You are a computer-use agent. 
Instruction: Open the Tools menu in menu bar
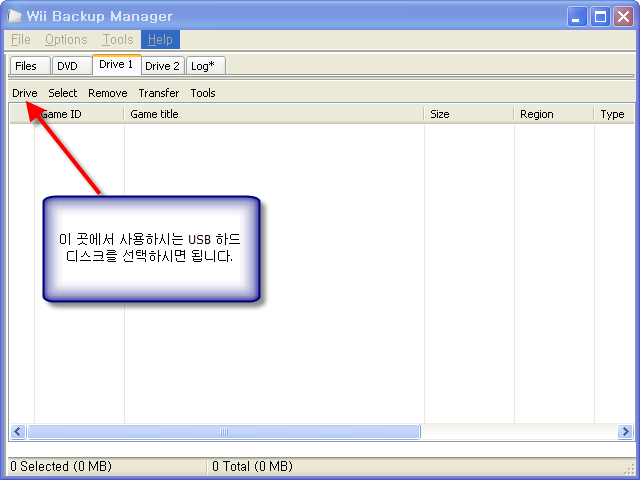point(118,40)
